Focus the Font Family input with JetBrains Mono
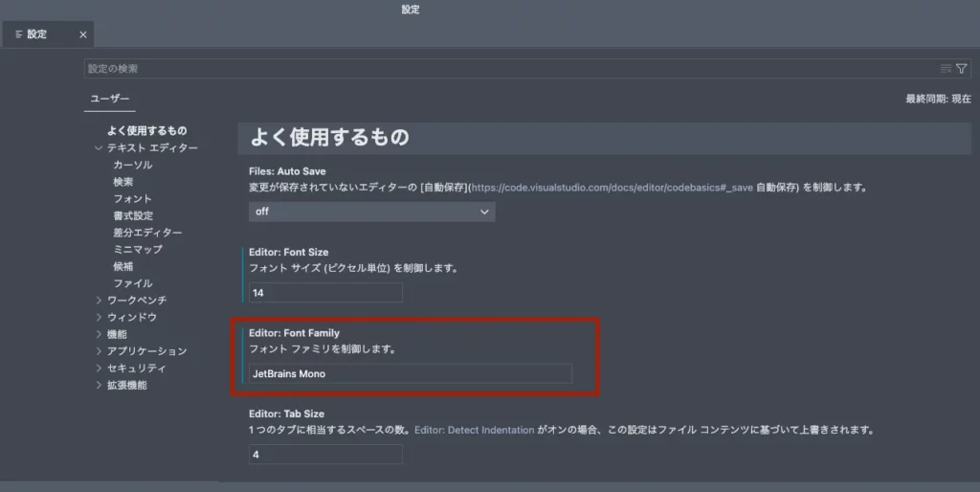Viewport: 980px width, 492px height. click(x=410, y=373)
